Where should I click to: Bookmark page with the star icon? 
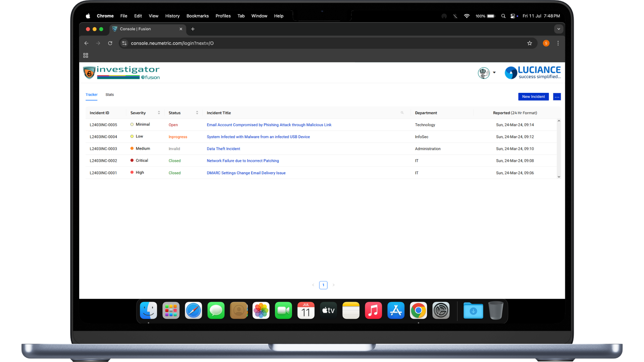pos(530,43)
